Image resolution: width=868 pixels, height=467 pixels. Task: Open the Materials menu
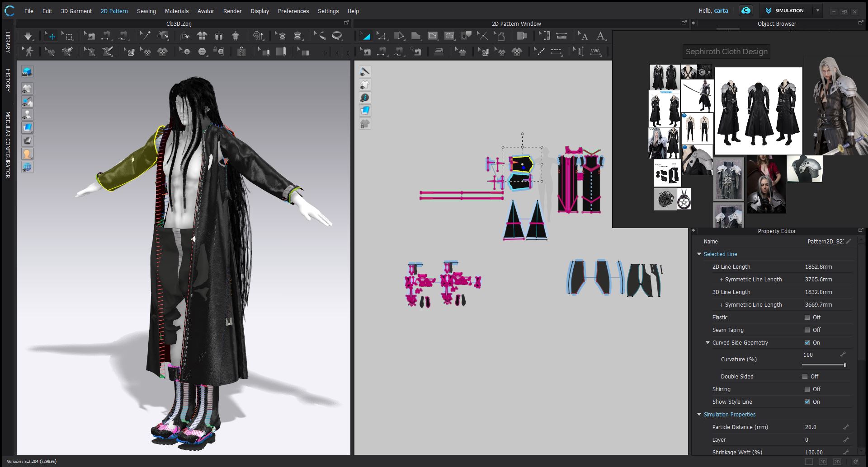point(176,11)
